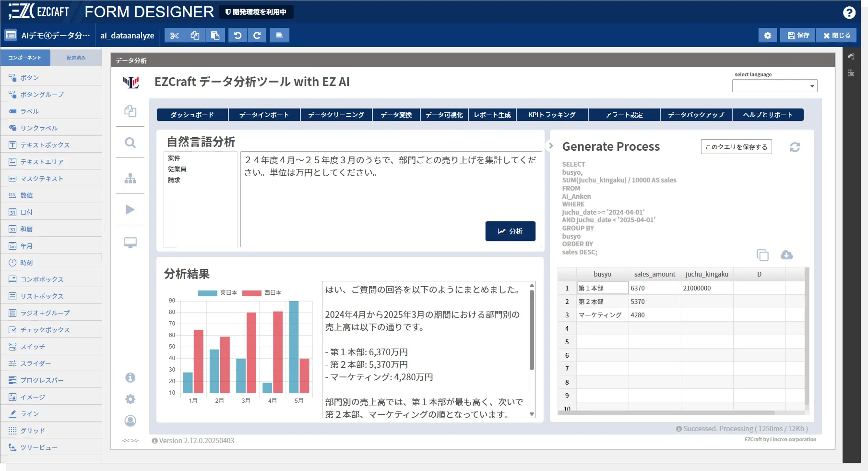Open the アラート設定 menu button
This screenshot has height=471, width=868.
point(624,115)
